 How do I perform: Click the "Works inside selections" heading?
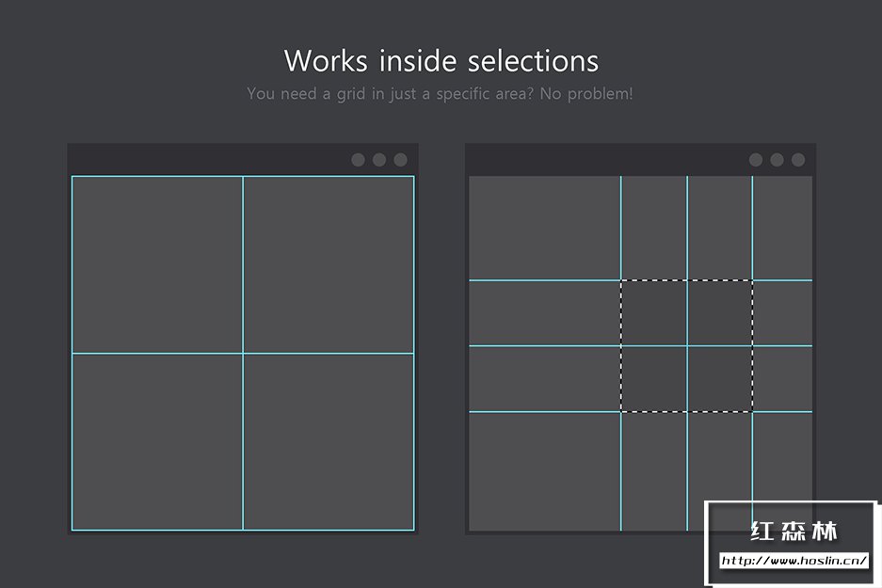click(441, 61)
